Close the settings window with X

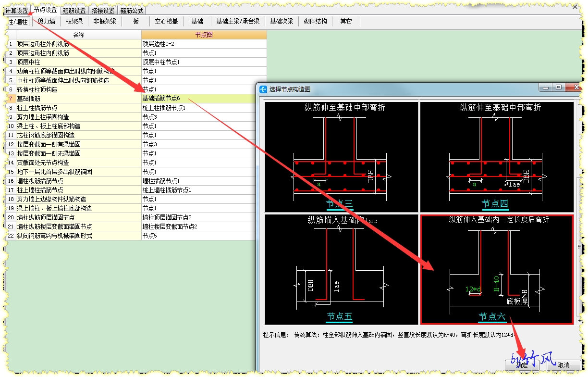pyautogui.click(x=576, y=7)
